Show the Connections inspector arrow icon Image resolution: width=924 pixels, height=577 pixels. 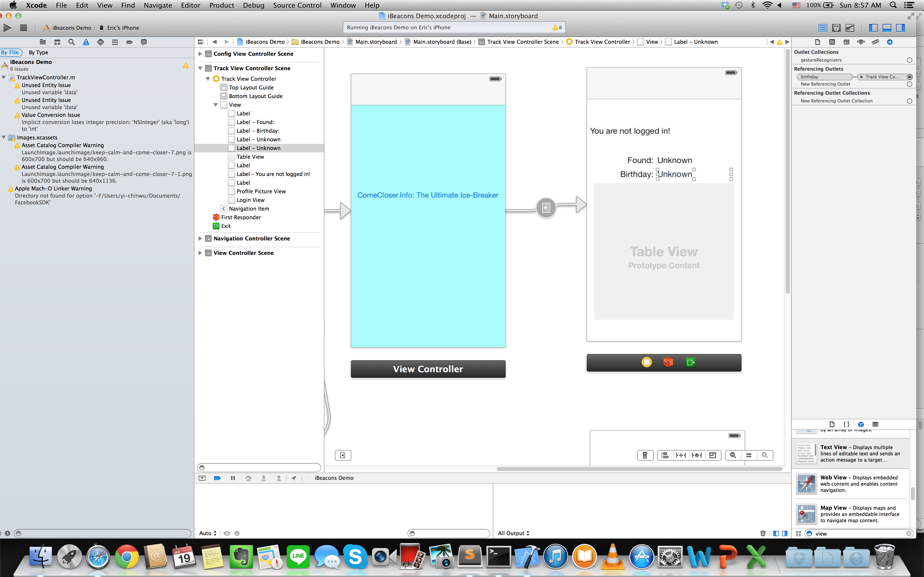890,42
